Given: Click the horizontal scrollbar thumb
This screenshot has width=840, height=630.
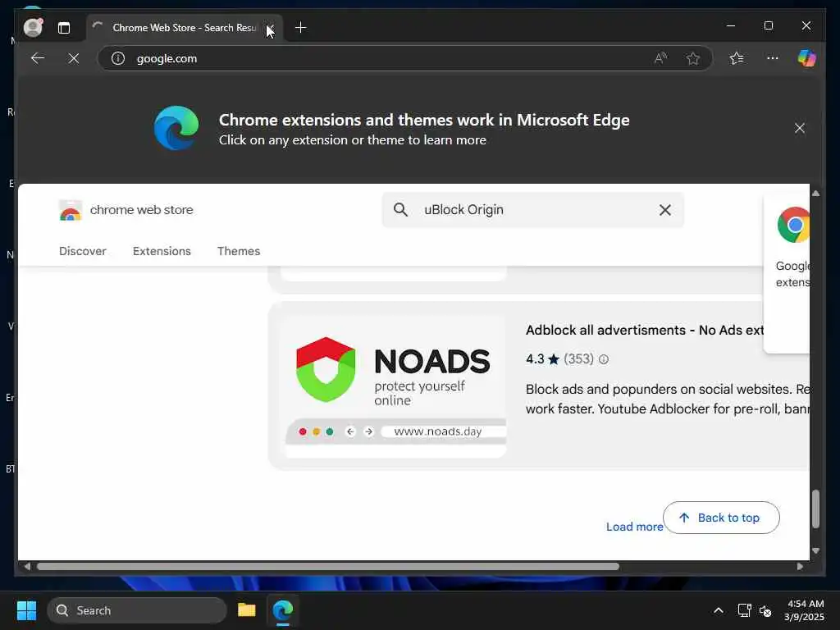Looking at the screenshot, I should [328, 566].
